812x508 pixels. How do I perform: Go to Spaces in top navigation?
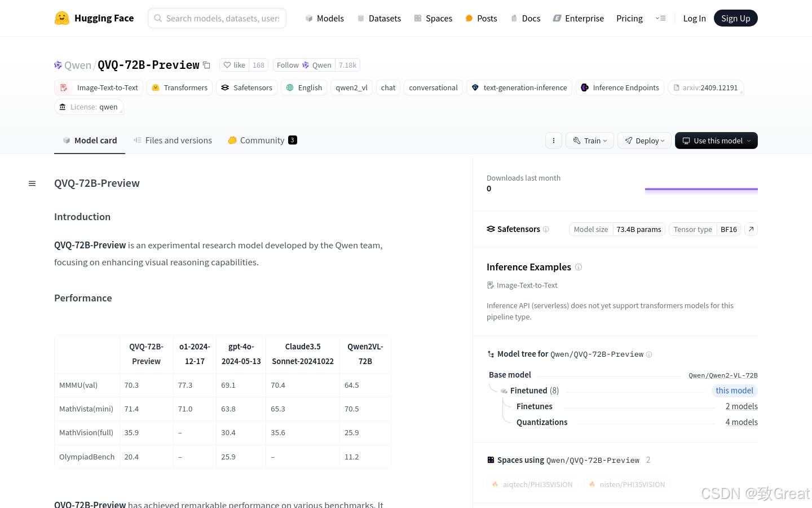coord(433,18)
